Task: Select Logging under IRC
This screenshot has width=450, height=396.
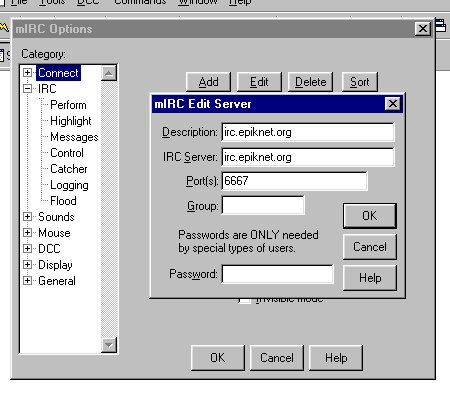Action: pyautogui.click(x=69, y=185)
